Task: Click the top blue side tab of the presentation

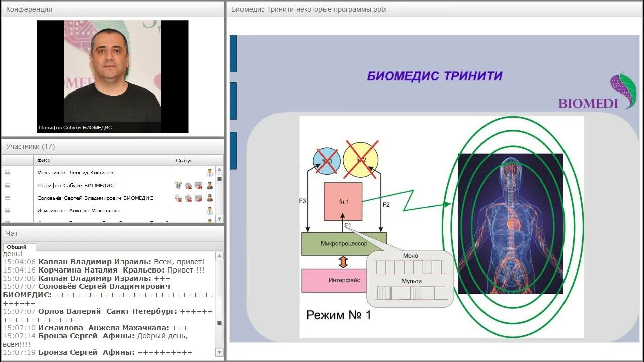Action: coord(233,54)
